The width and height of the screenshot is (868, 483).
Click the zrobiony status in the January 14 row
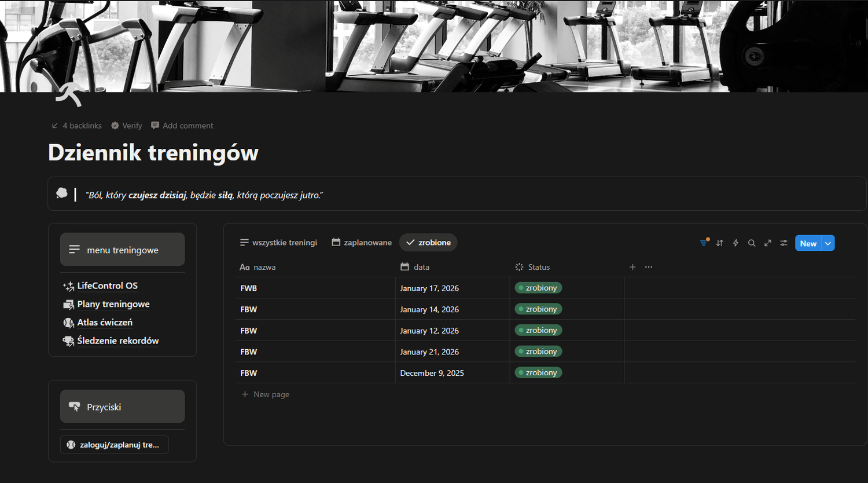click(x=538, y=309)
